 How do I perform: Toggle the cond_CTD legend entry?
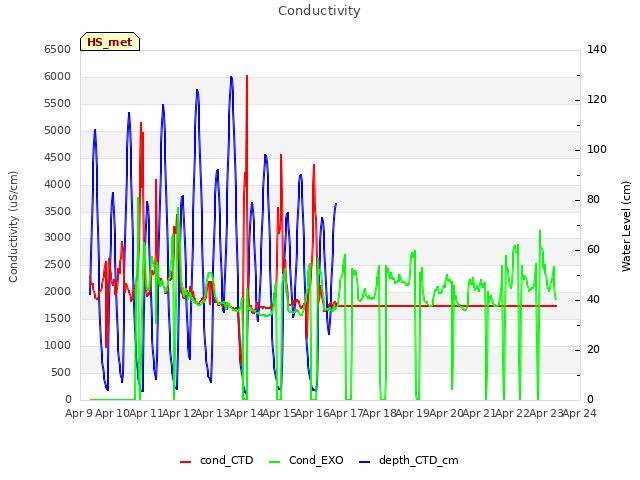[x=216, y=460]
